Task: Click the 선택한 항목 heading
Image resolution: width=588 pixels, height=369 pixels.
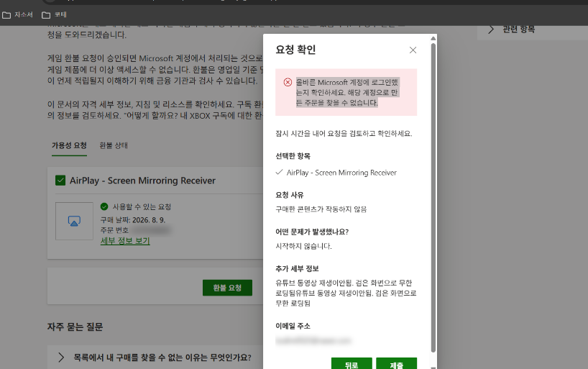Action: pyautogui.click(x=293, y=156)
